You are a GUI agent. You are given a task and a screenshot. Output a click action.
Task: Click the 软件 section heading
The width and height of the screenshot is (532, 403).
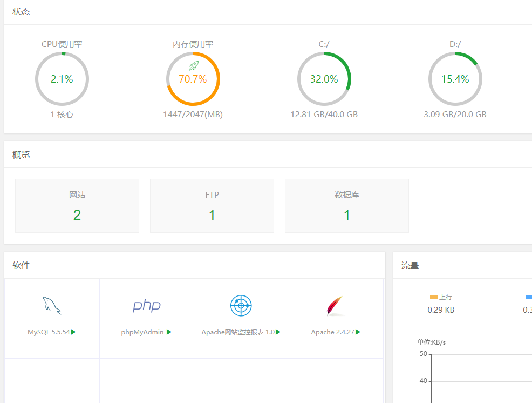click(x=21, y=265)
